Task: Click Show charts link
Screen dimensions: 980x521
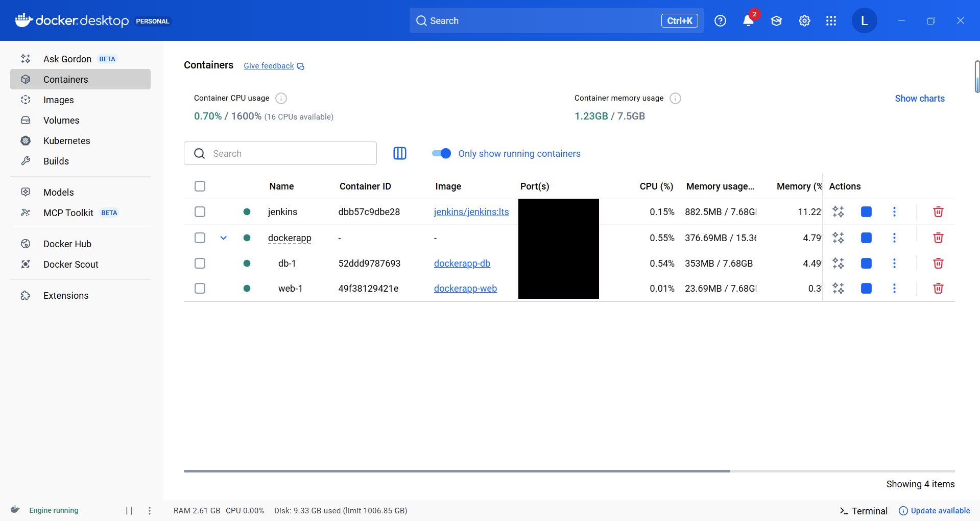Action: point(920,99)
